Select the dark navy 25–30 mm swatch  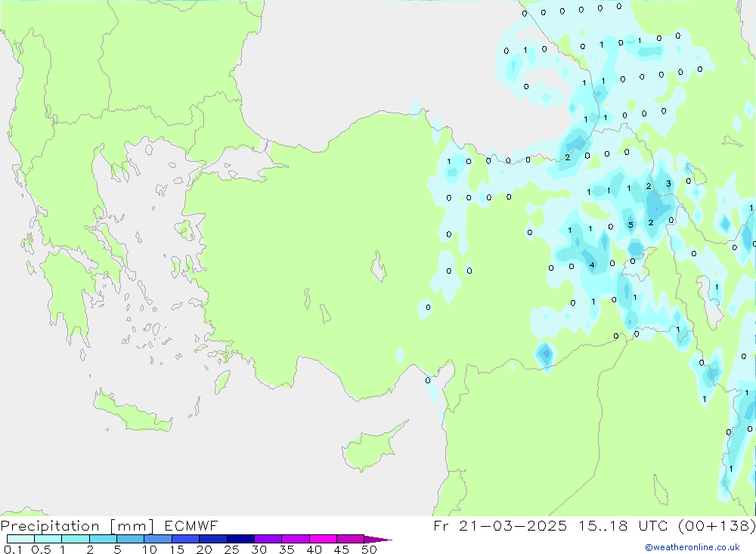pos(240,539)
